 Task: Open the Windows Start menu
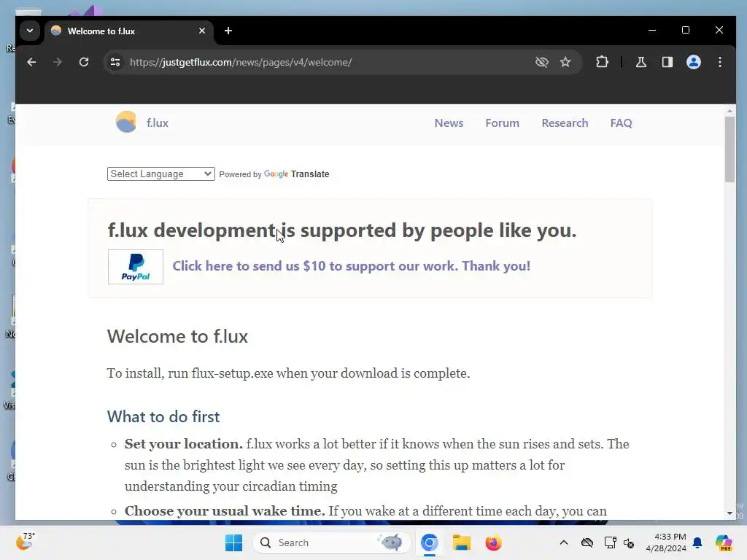tap(233, 542)
